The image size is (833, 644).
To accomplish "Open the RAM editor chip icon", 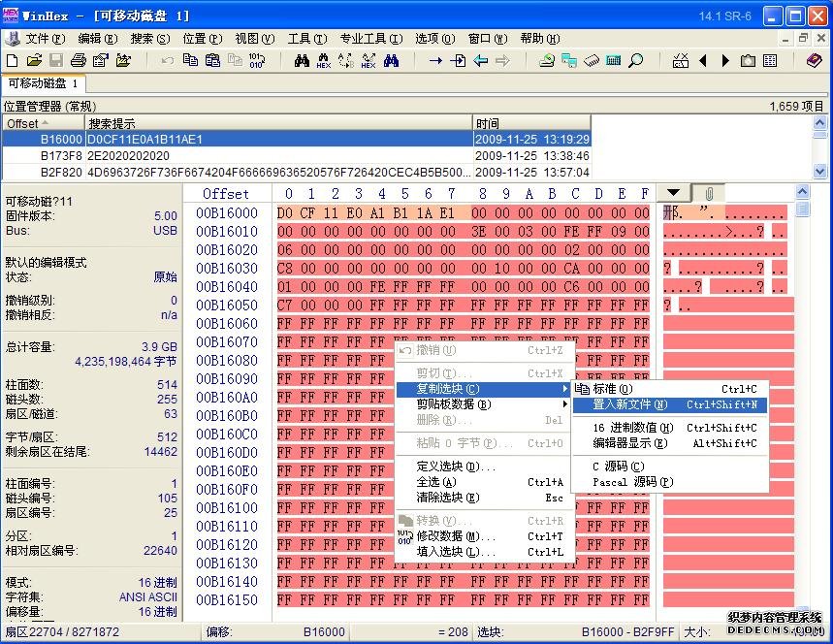I will tap(592, 60).
